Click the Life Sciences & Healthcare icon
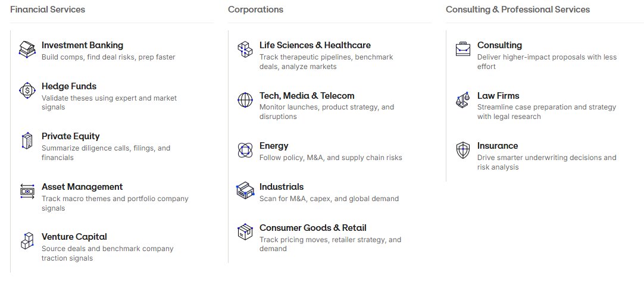The width and height of the screenshot is (644, 285). (245, 49)
